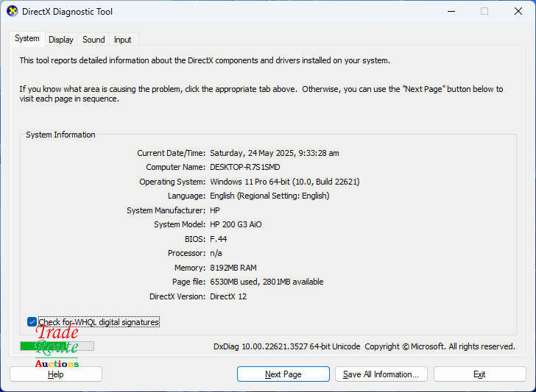Screen dimensions: 536x392
Task: Uncheck Check for WHQL digital signatures
Action: [x=32, y=322]
